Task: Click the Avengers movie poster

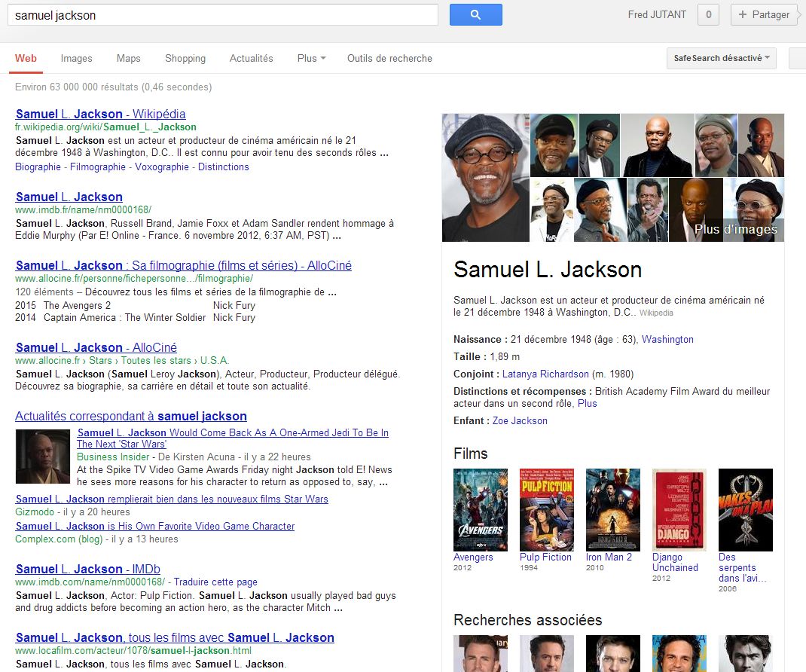Action: click(x=481, y=510)
